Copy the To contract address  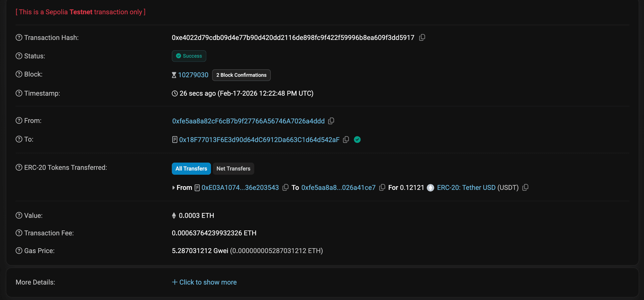346,139
